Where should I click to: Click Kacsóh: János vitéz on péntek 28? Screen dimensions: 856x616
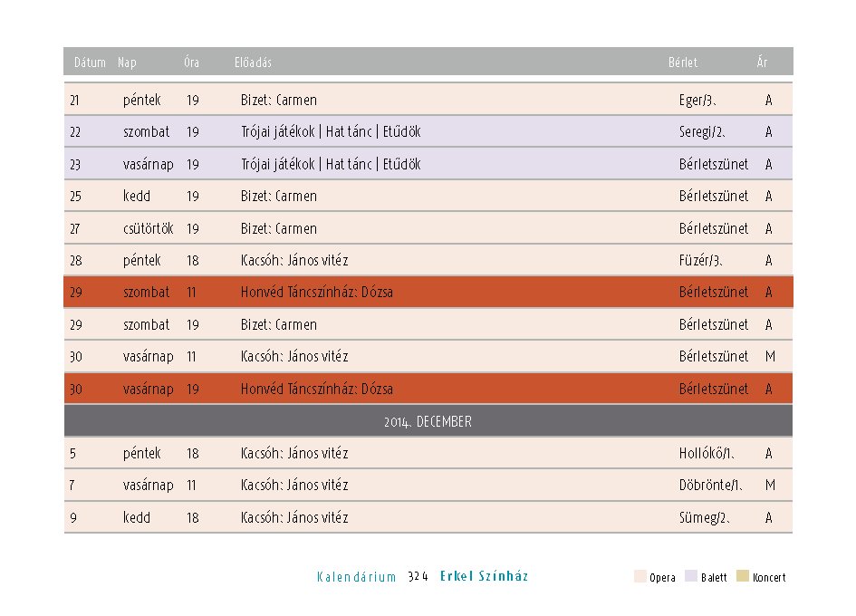coord(294,260)
